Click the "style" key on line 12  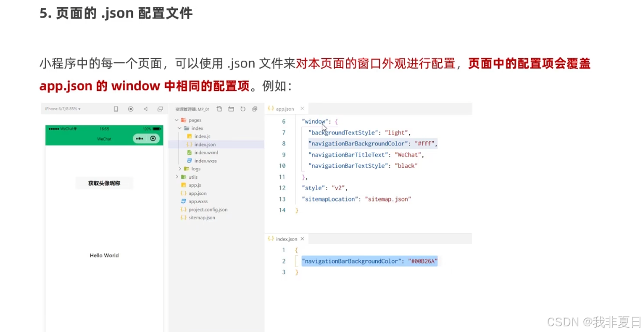click(x=313, y=188)
